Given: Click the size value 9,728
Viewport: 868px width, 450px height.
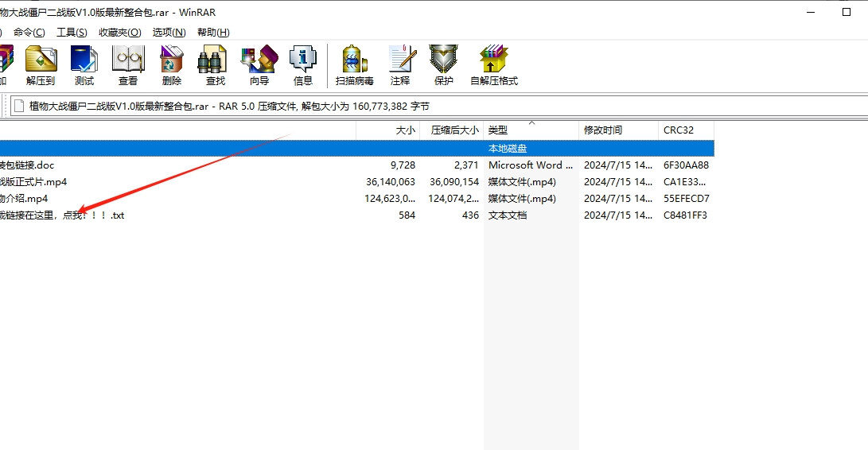Looking at the screenshot, I should click(x=403, y=165).
